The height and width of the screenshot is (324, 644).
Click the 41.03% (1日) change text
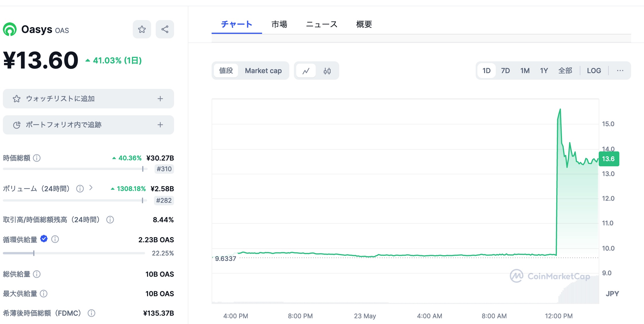click(x=114, y=60)
